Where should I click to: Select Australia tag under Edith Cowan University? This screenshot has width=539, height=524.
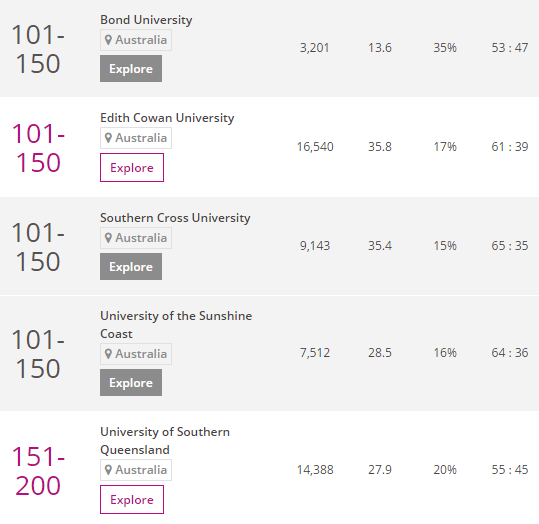tap(136, 138)
